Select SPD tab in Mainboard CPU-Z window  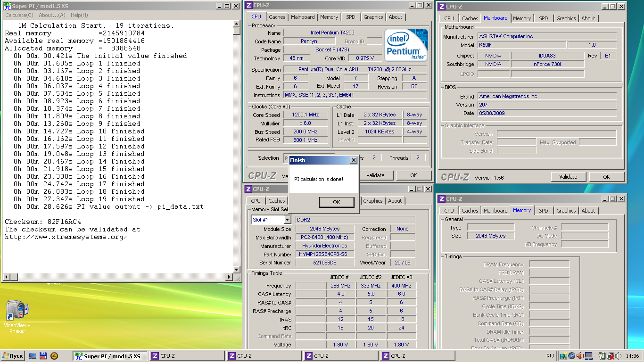point(544,18)
